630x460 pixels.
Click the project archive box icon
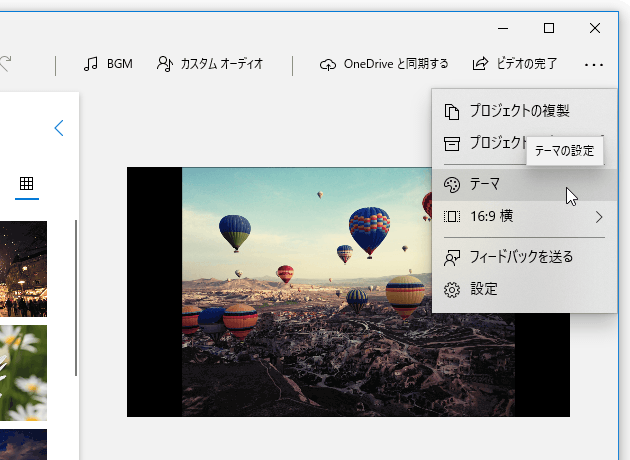pyautogui.click(x=452, y=143)
